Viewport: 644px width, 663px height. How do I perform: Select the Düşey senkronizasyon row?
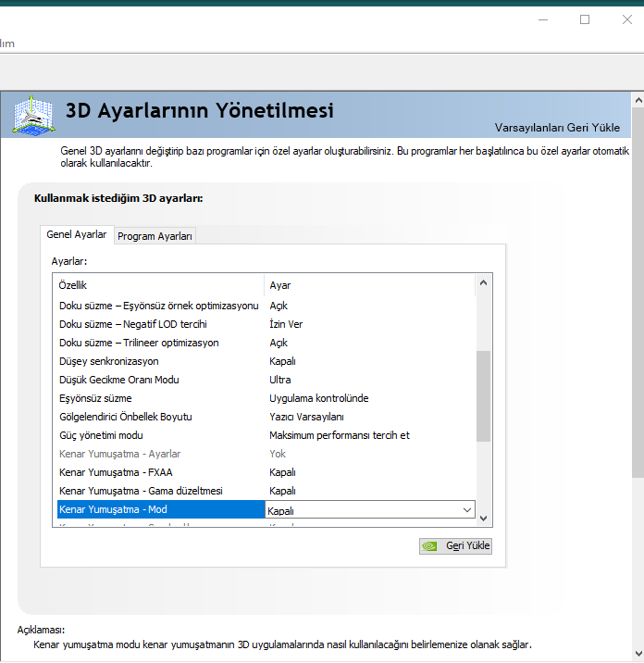109,361
